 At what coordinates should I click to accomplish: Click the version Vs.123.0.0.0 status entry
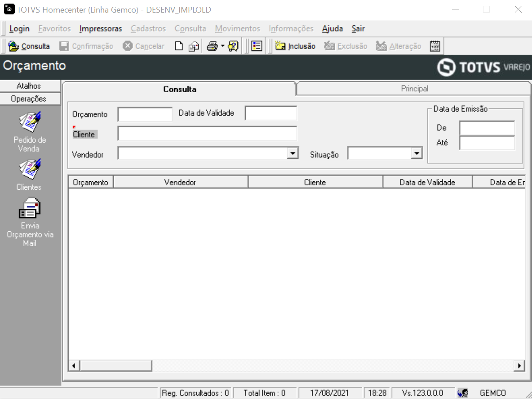point(422,393)
